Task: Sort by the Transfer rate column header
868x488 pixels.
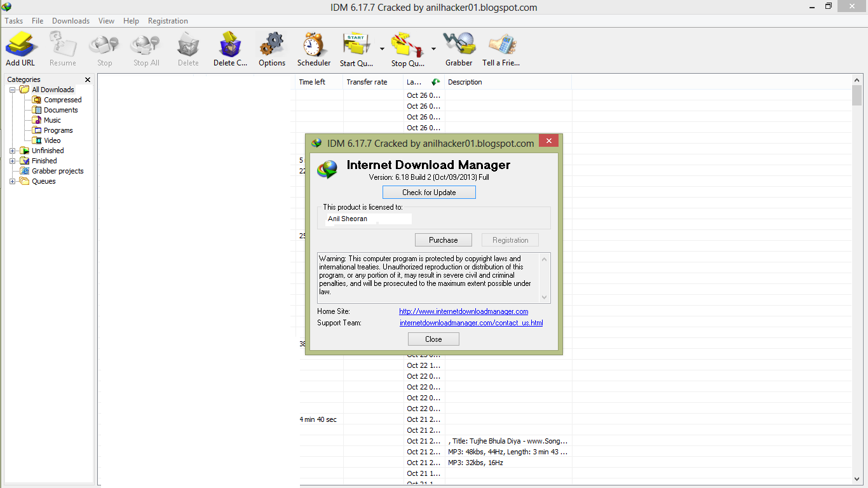Action: (x=373, y=82)
